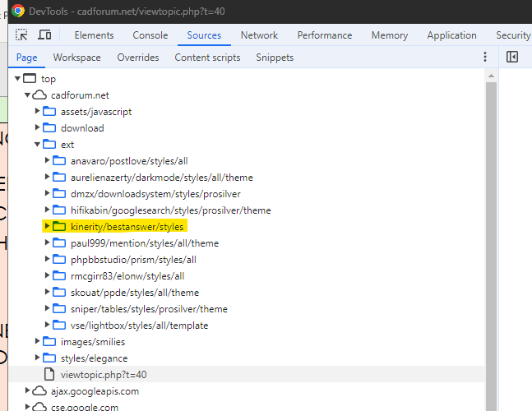The width and height of the screenshot is (532, 411).
Task: Open the Console panel tab
Action: point(150,35)
